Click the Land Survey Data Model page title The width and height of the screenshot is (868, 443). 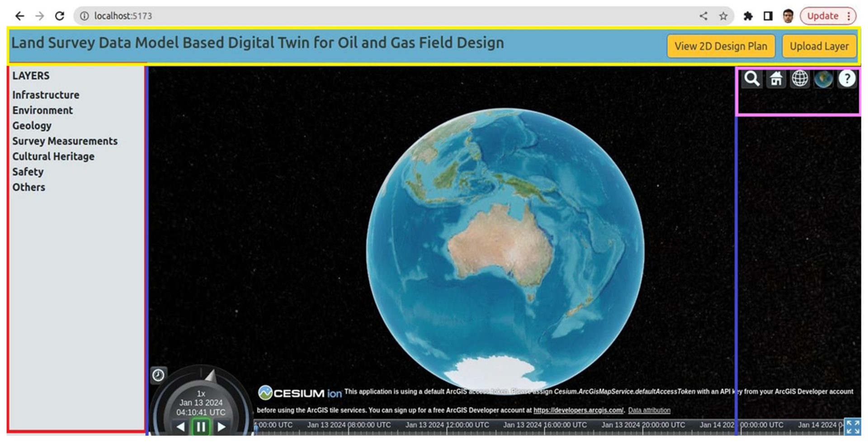click(258, 43)
